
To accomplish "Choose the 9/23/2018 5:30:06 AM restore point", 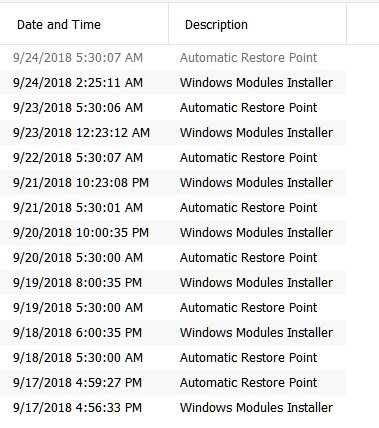I will click(173, 108).
